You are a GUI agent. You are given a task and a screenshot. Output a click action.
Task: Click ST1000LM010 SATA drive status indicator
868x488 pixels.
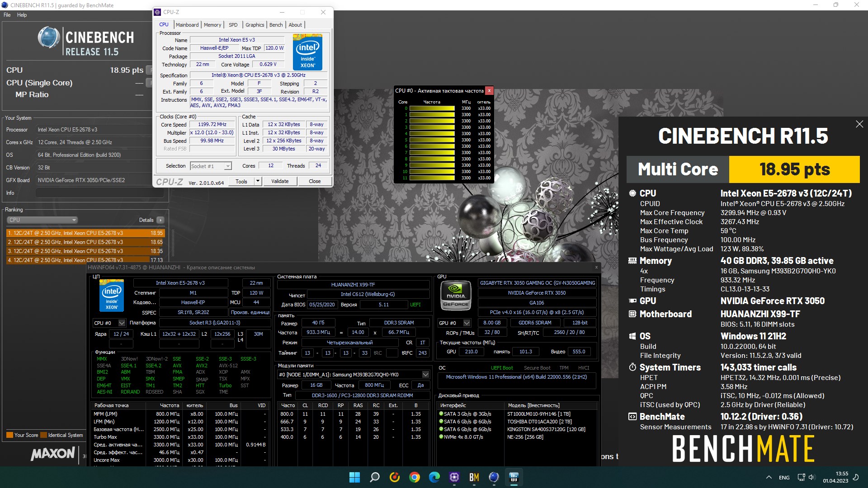pyautogui.click(x=441, y=413)
